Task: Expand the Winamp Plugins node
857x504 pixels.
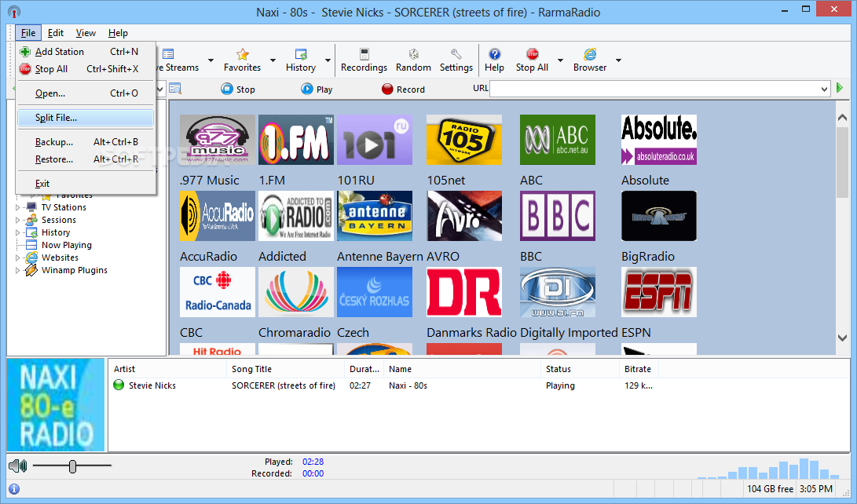Action: coord(17,270)
